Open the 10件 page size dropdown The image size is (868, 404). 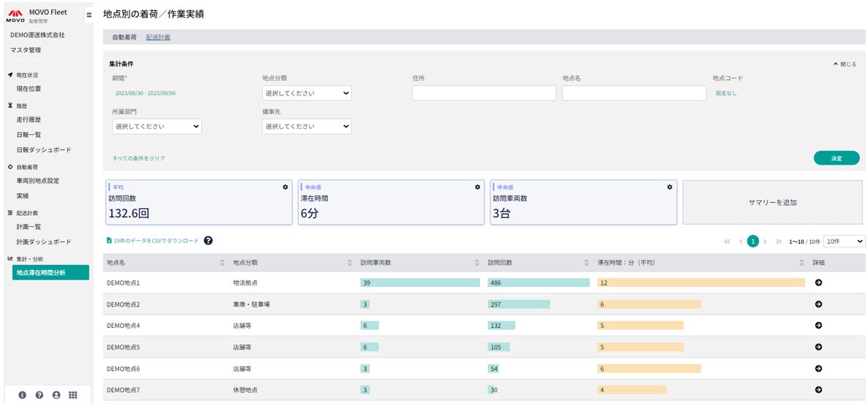pyautogui.click(x=844, y=241)
